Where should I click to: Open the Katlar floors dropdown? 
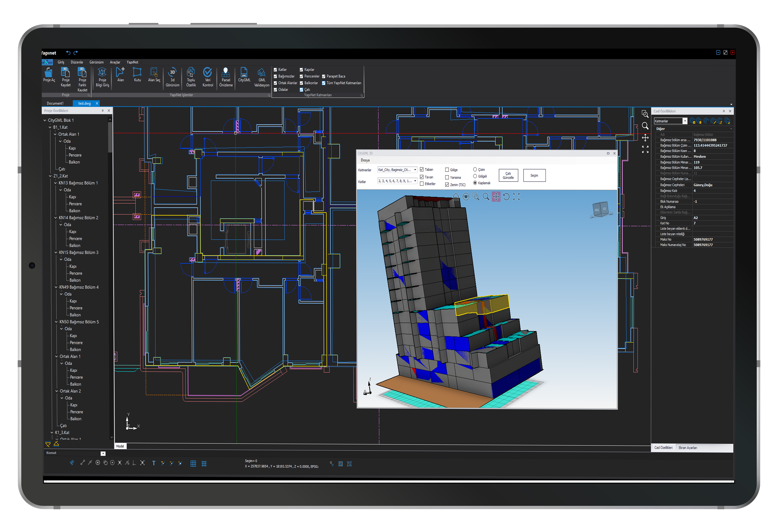click(415, 181)
